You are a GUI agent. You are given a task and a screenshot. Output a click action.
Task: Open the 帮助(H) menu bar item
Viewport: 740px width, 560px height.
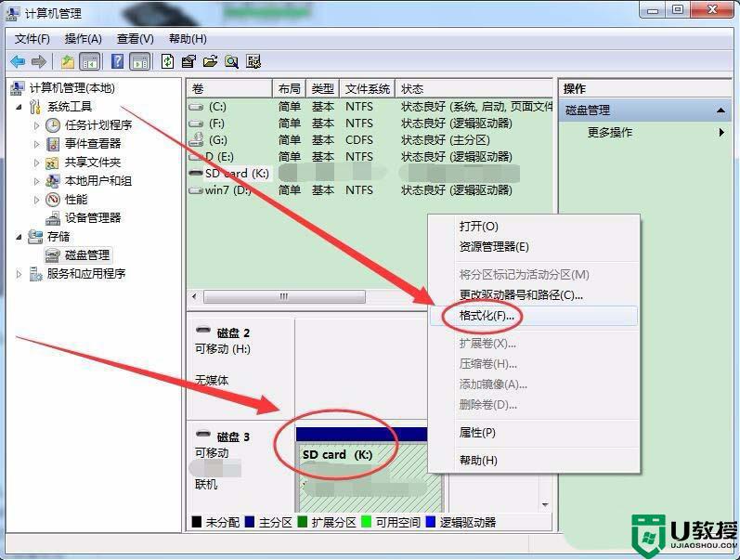(x=188, y=39)
